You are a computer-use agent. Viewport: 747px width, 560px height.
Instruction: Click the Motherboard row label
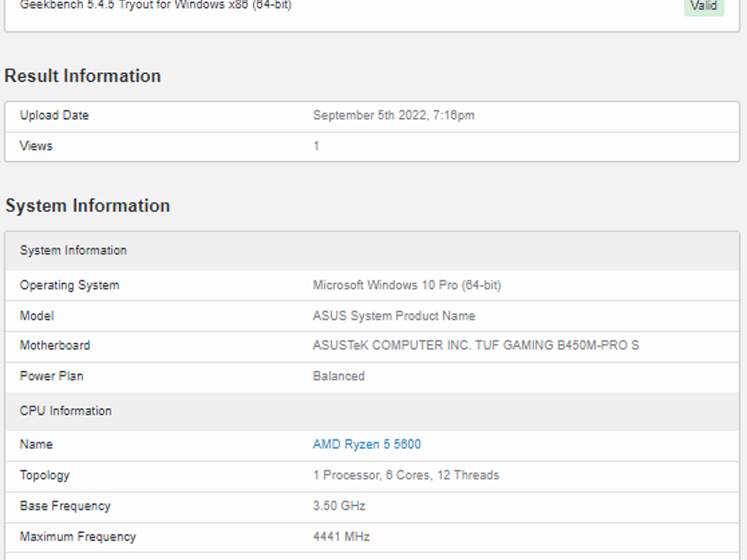click(x=55, y=345)
